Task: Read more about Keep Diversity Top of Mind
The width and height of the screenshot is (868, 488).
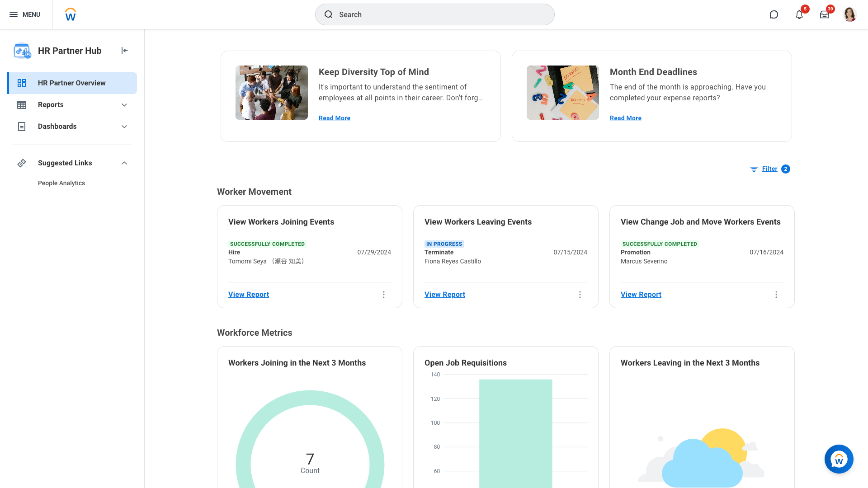Action: (334, 118)
